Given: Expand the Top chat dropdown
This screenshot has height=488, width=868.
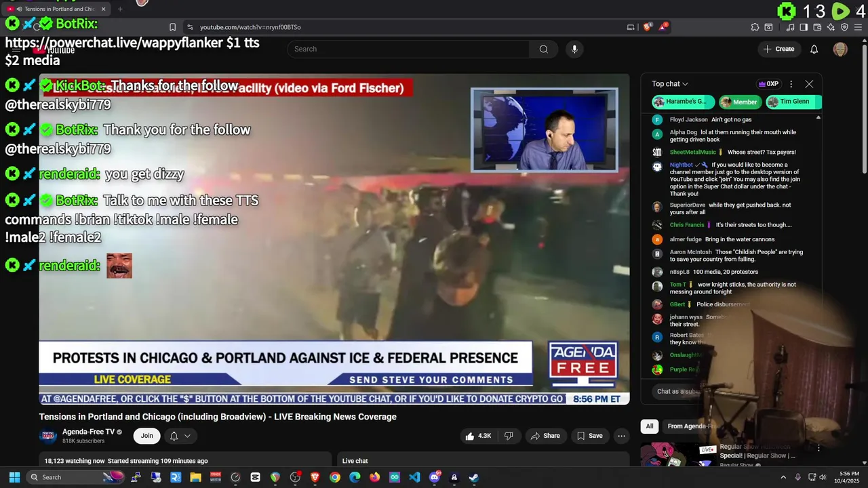Looking at the screenshot, I should pos(670,84).
